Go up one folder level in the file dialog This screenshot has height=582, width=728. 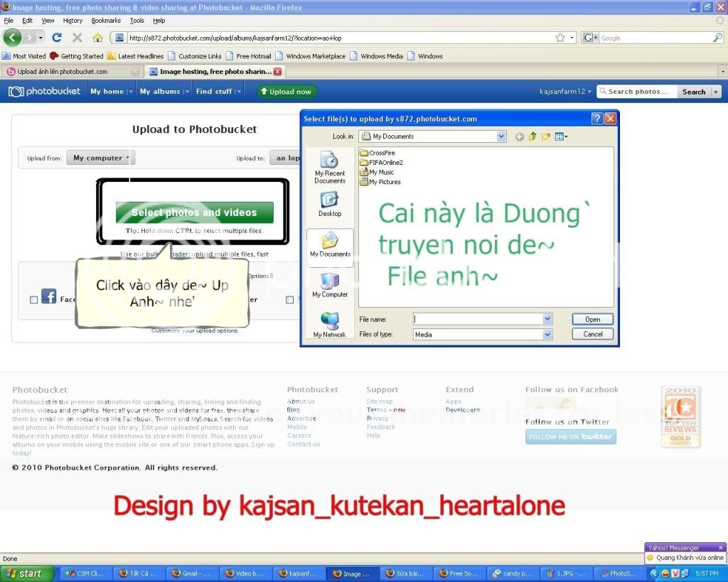(532, 136)
